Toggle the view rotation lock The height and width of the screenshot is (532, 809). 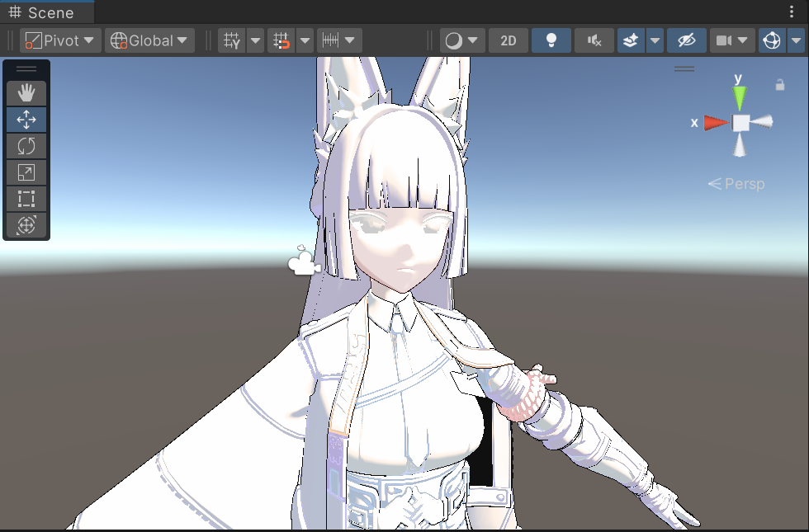point(779,85)
